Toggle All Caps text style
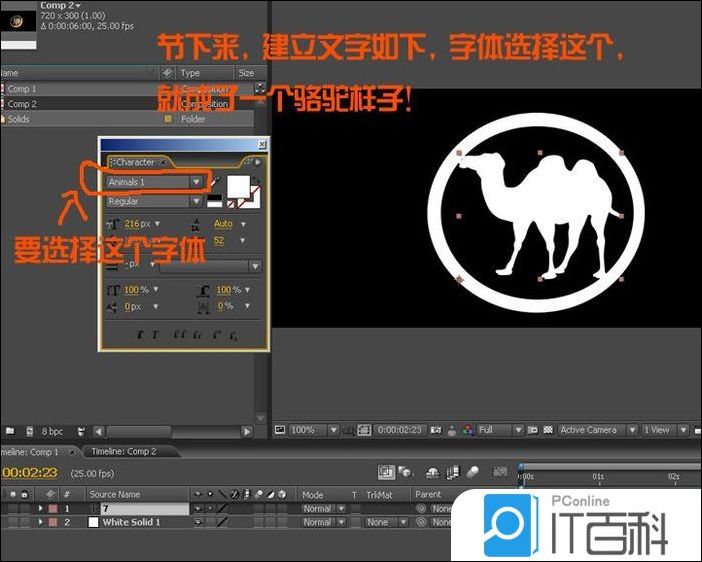This screenshot has width=702, height=562. coord(180,335)
